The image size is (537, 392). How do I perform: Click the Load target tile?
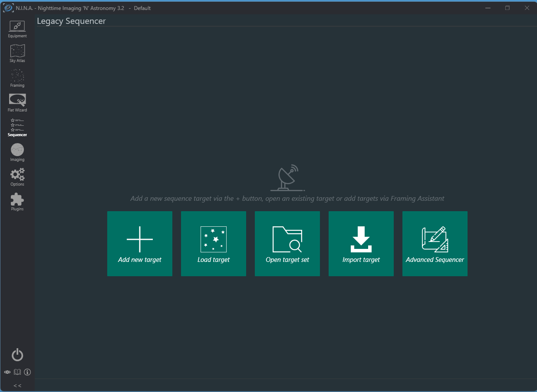tap(214, 244)
